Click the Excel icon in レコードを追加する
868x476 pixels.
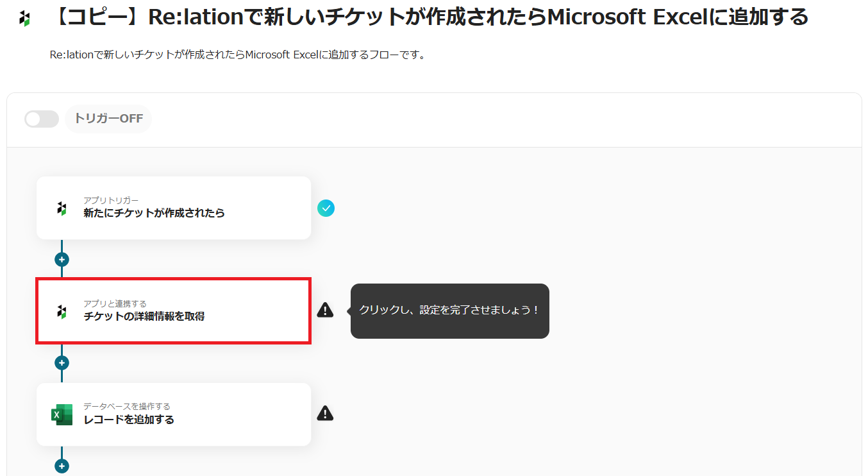(x=62, y=414)
